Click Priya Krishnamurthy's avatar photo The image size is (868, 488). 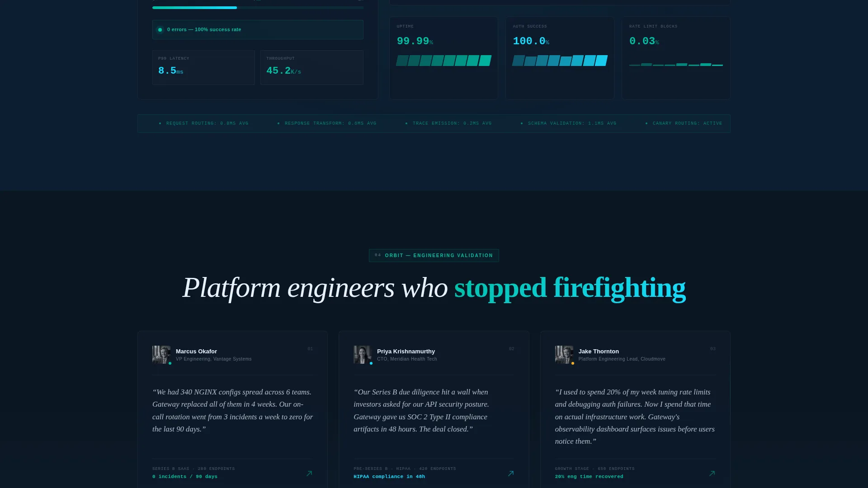(363, 355)
